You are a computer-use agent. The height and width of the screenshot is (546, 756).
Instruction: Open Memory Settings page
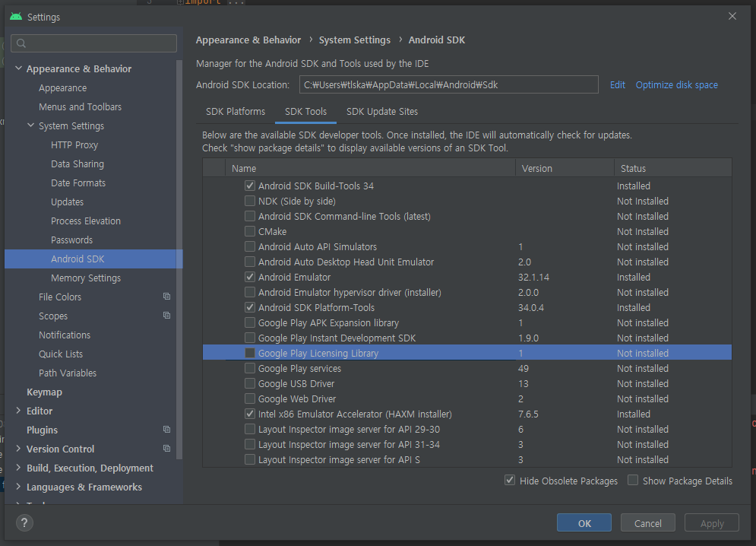click(86, 278)
